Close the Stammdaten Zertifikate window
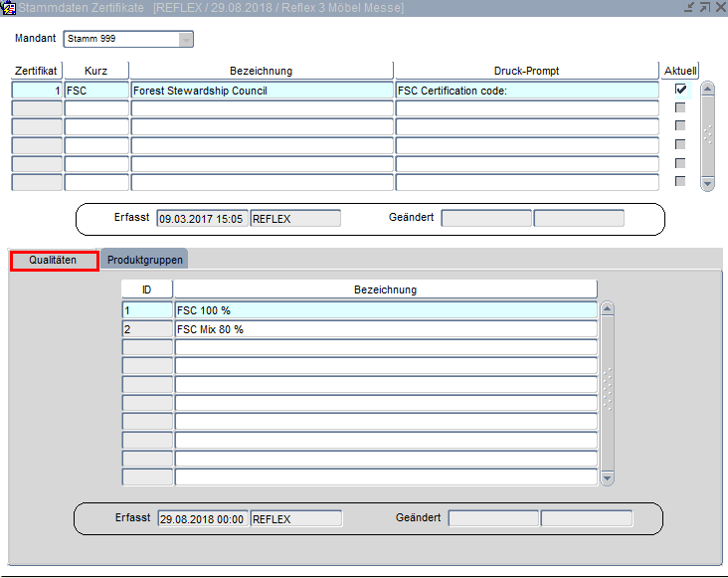The image size is (728, 578). (719, 8)
